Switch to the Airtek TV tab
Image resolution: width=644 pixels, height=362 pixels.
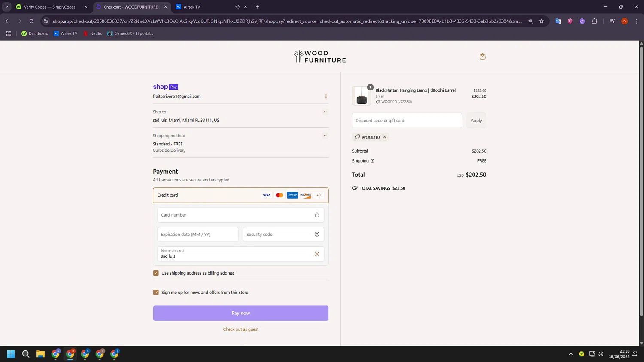coord(211,7)
